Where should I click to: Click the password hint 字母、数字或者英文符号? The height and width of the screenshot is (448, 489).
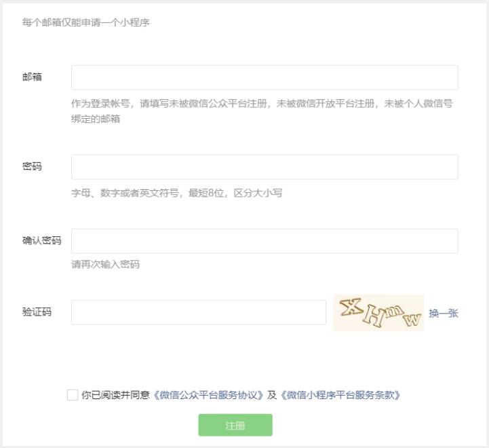176,193
